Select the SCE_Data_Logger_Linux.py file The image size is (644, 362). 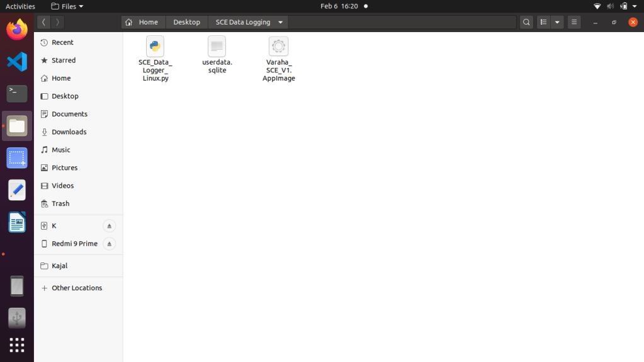[x=155, y=47]
